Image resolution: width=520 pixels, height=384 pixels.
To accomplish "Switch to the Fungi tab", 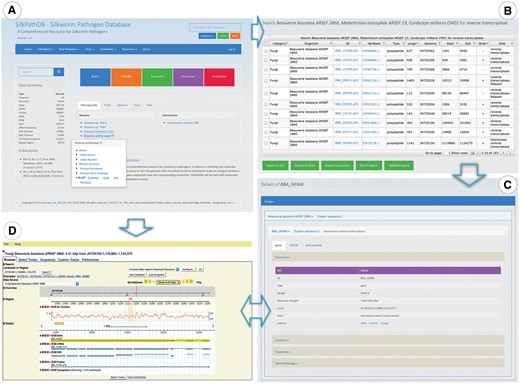I will click(107, 105).
